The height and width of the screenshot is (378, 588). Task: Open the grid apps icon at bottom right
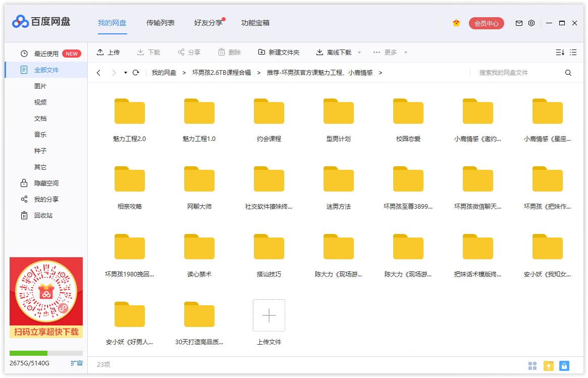532,365
